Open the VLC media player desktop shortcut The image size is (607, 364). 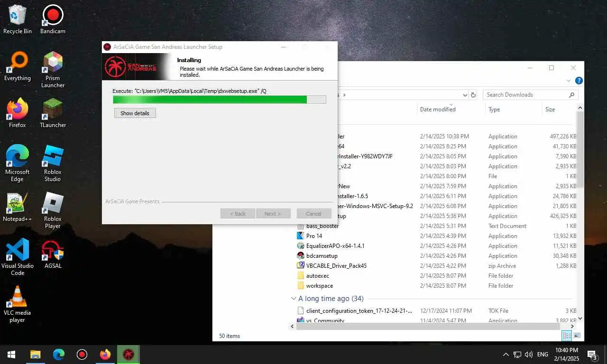[18, 304]
